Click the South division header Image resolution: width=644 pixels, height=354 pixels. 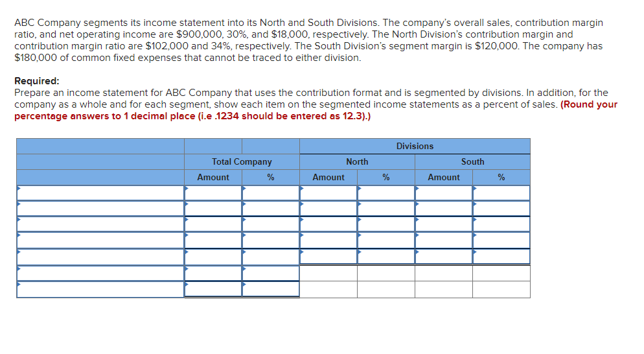click(473, 162)
